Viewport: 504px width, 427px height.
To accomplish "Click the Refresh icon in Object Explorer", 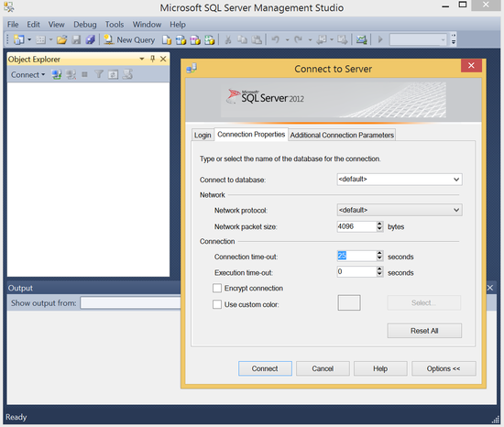I will 113,74.
